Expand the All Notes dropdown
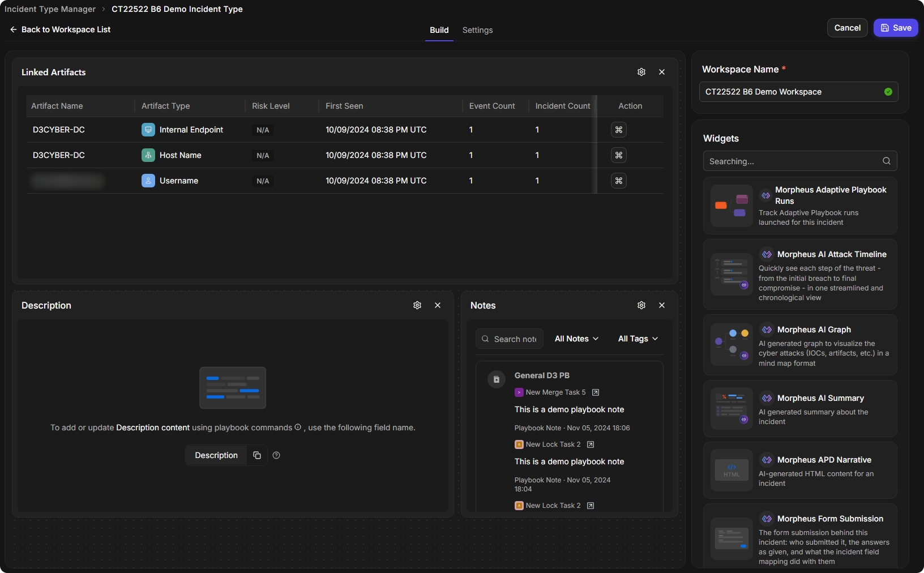 pos(576,339)
